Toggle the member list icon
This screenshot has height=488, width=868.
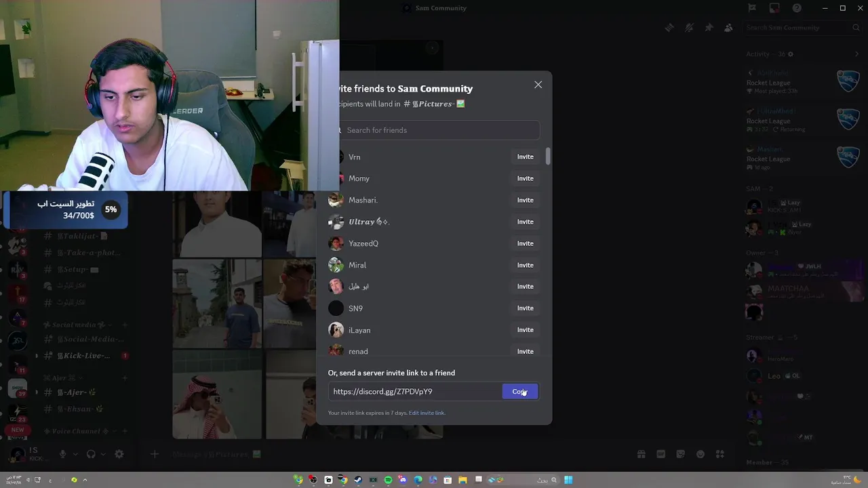pyautogui.click(x=728, y=28)
